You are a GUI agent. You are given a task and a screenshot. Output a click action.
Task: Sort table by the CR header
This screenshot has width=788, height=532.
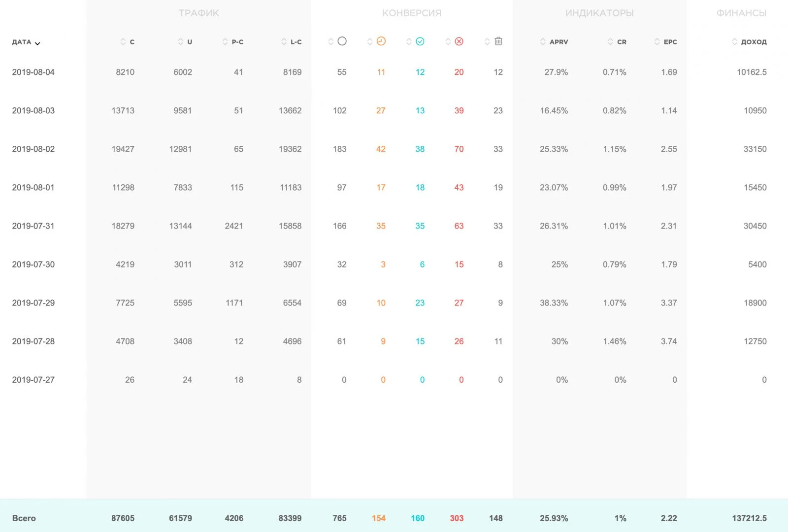point(622,42)
